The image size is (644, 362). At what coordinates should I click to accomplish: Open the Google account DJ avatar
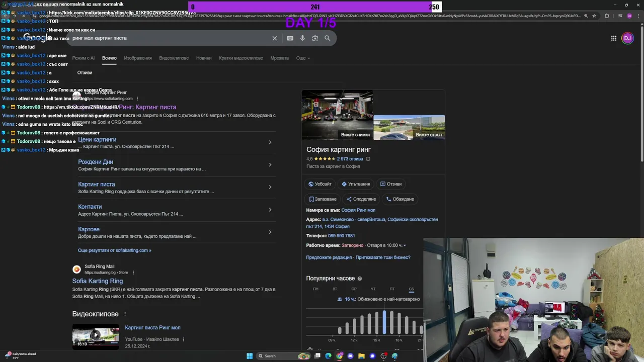click(x=627, y=38)
